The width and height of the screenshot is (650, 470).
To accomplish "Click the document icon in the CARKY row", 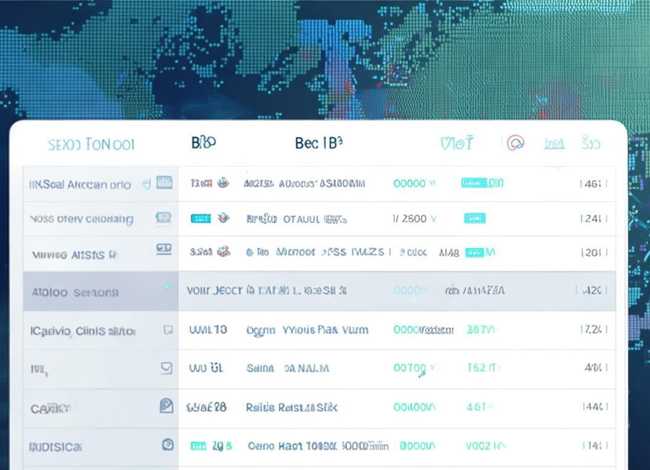I will [x=167, y=406].
